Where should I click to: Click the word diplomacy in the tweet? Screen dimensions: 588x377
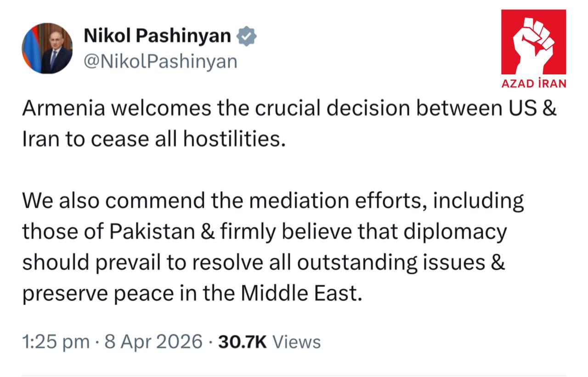[455, 232]
